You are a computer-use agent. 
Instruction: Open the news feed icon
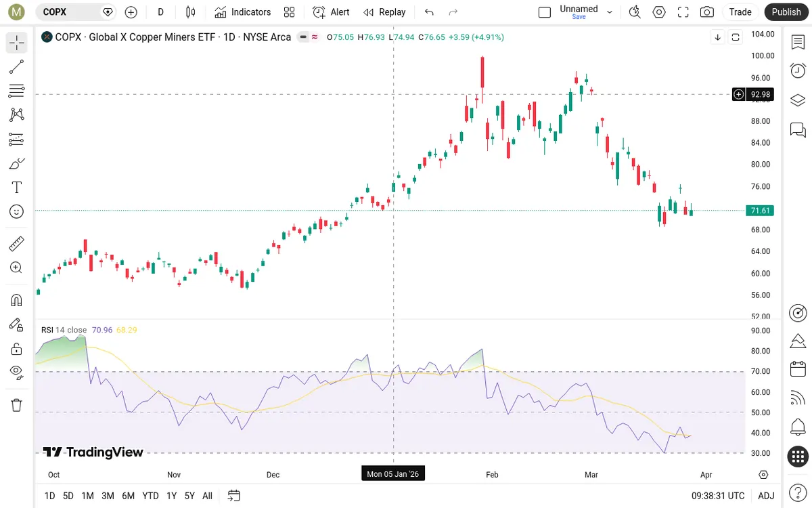click(x=798, y=398)
